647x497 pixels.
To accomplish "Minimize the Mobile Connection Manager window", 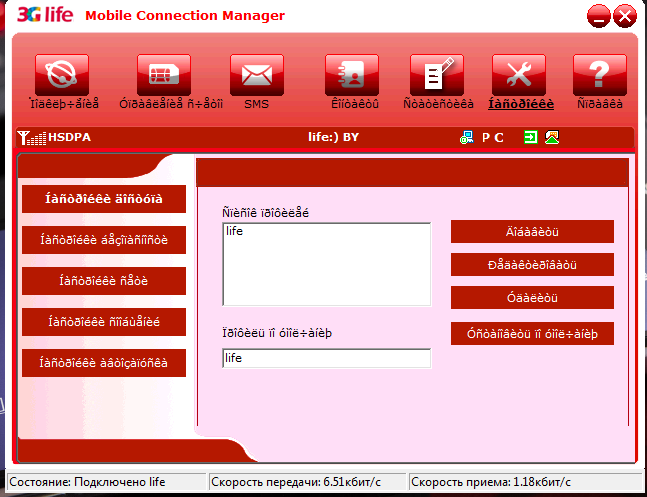I will (x=598, y=16).
